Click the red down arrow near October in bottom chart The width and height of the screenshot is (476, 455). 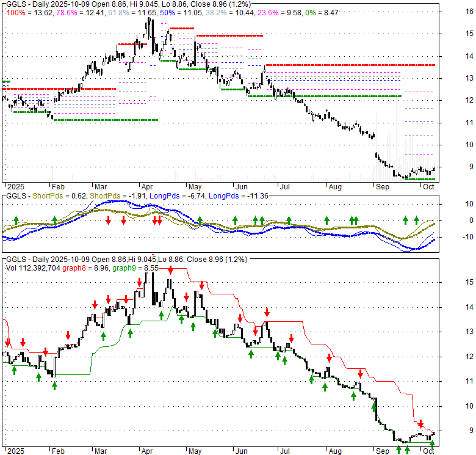(420, 423)
